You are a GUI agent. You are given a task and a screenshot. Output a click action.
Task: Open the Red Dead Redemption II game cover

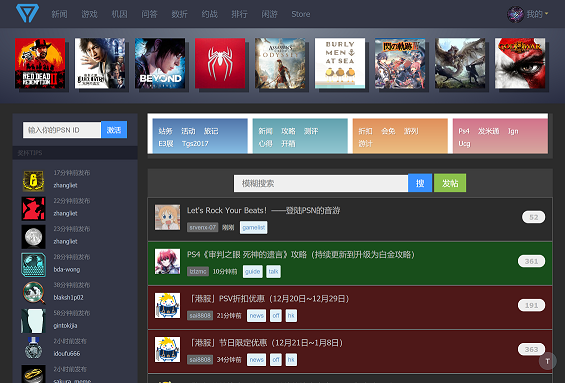pyautogui.click(x=40, y=63)
